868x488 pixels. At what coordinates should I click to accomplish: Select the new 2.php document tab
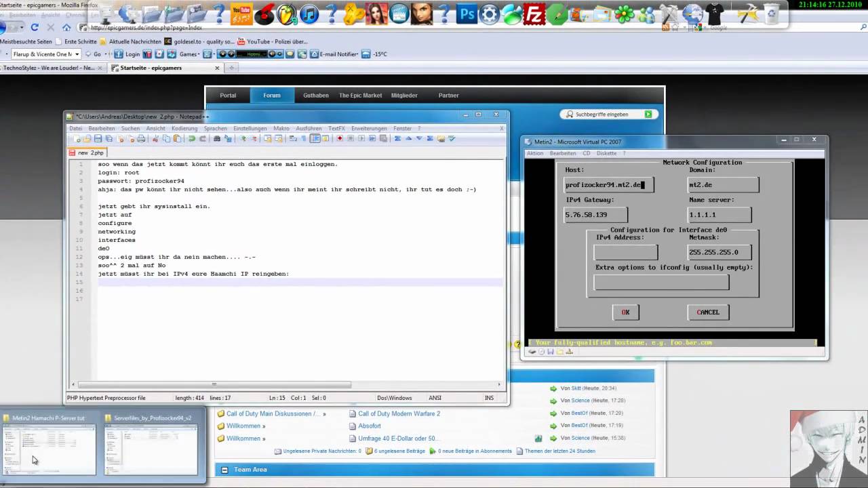88,152
